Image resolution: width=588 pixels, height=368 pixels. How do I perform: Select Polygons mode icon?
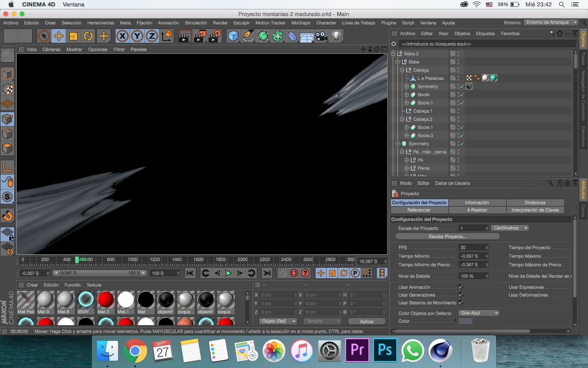(x=7, y=149)
